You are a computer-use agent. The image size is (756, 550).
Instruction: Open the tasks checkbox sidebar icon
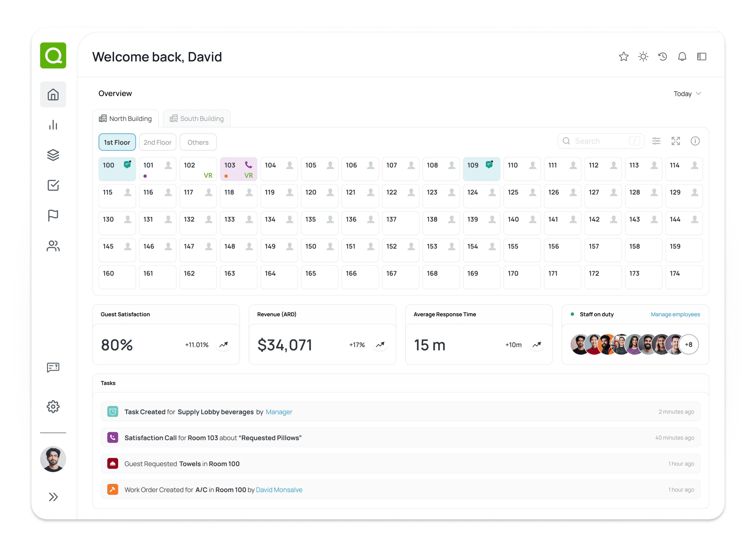point(53,185)
